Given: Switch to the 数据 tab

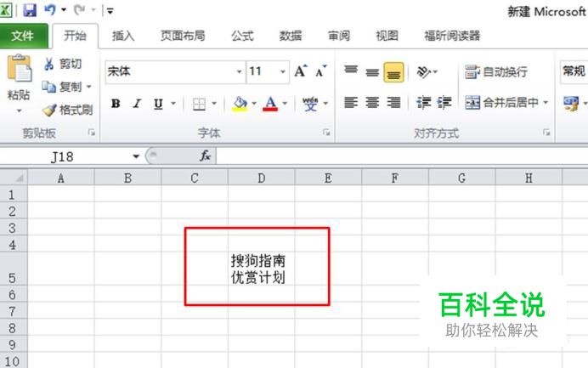Looking at the screenshot, I should (x=291, y=36).
